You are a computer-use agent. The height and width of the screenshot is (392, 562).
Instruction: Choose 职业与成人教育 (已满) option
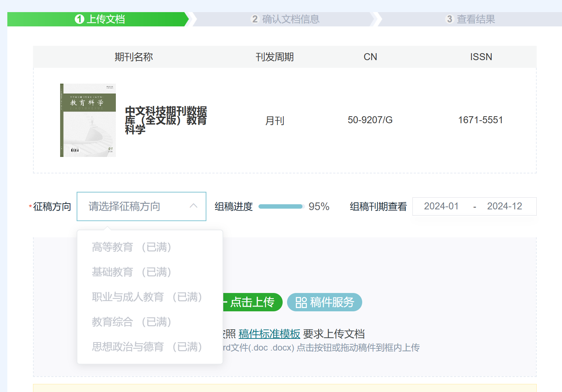[x=147, y=297]
